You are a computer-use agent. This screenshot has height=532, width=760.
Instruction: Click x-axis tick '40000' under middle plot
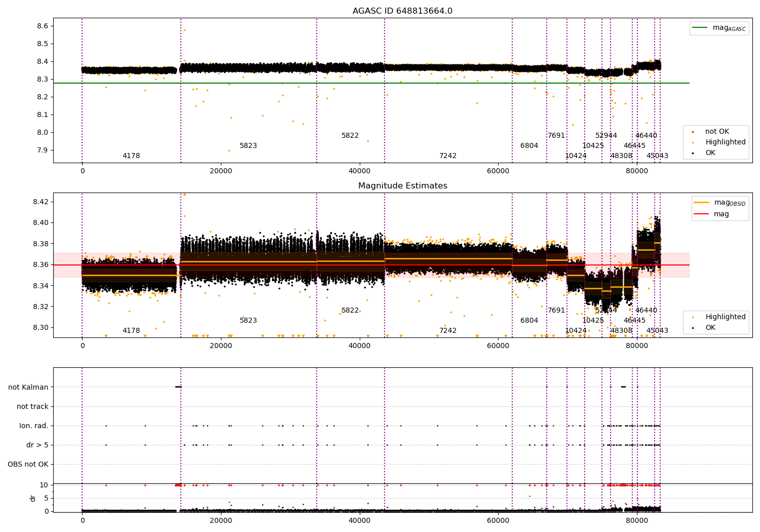pyautogui.click(x=360, y=346)
